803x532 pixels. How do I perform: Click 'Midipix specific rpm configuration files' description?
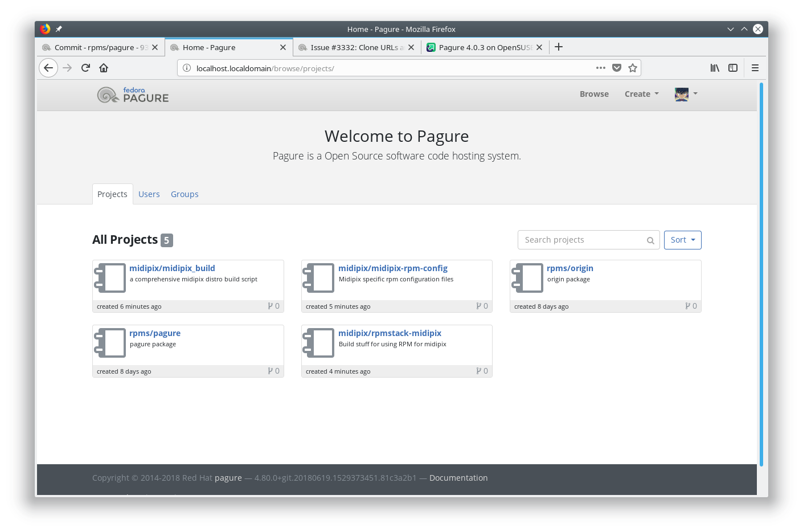tap(396, 279)
